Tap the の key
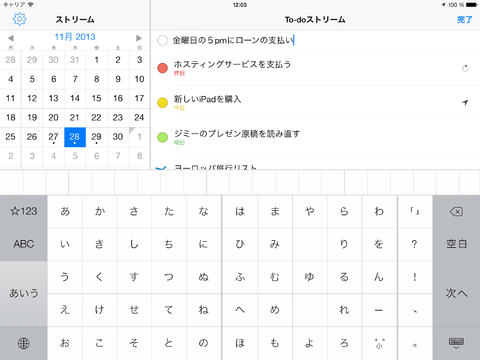The width and height of the screenshot is (480, 360). pyautogui.click(x=203, y=343)
